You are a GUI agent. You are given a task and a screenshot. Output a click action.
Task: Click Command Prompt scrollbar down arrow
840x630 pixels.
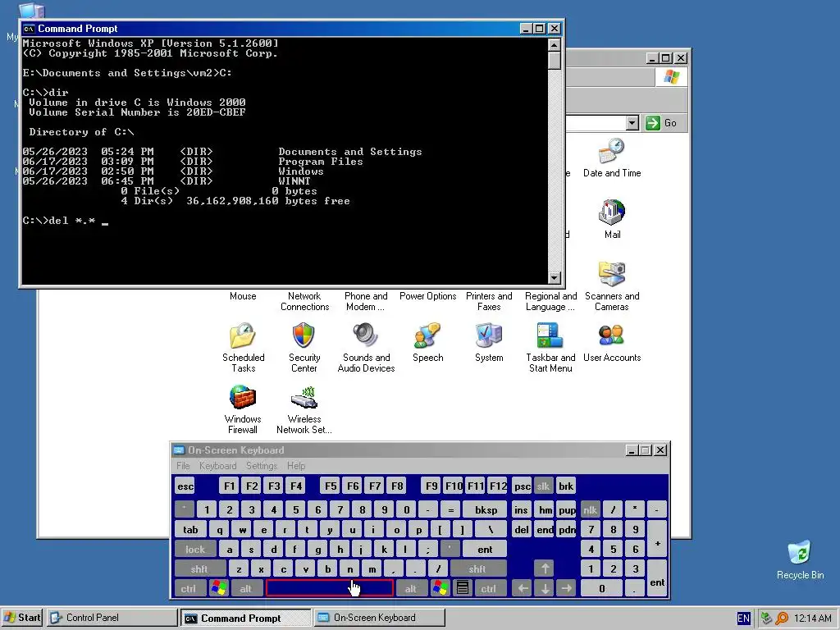pos(555,278)
